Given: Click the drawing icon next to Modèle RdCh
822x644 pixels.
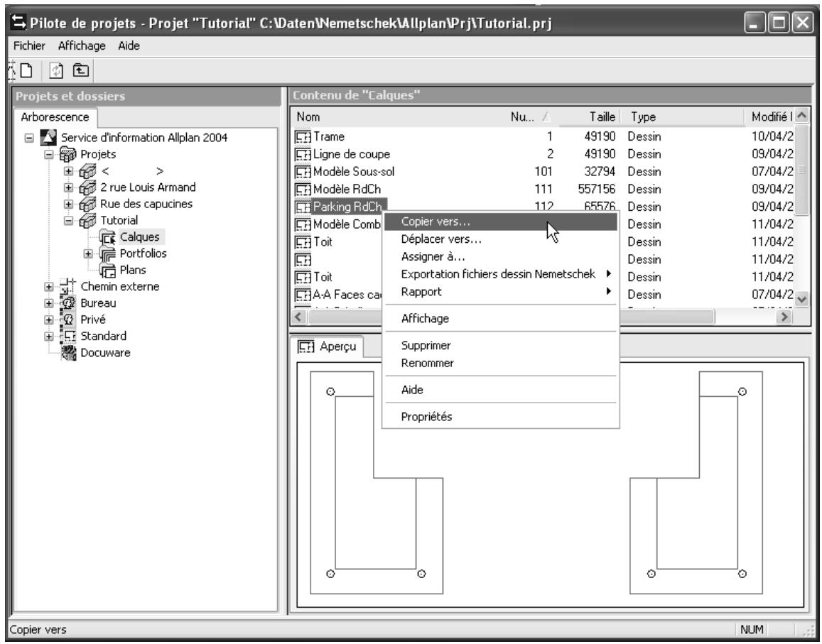Looking at the screenshot, I should pyautogui.click(x=303, y=190).
